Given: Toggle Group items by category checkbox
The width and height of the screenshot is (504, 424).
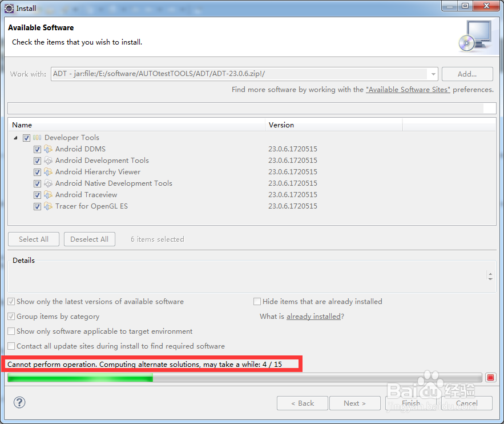Looking at the screenshot, I should (11, 316).
